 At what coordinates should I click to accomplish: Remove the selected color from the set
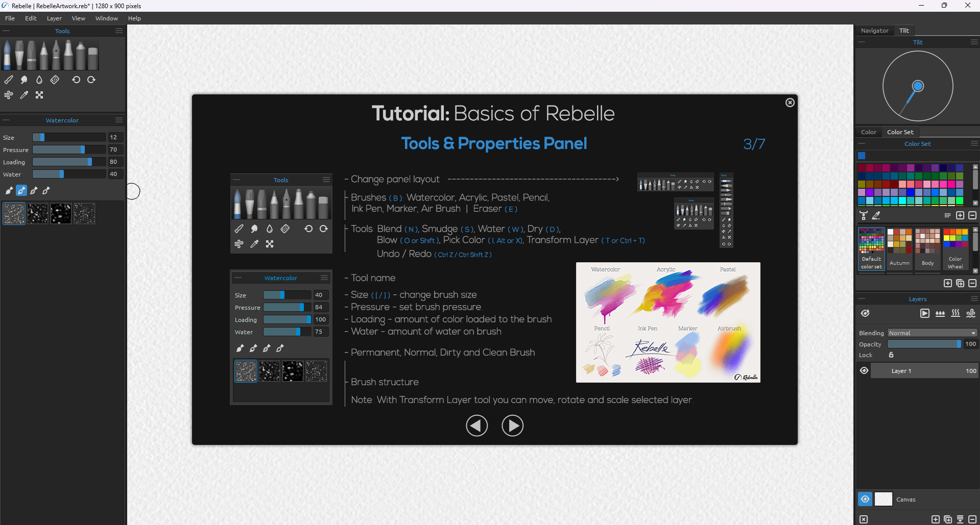(972, 215)
